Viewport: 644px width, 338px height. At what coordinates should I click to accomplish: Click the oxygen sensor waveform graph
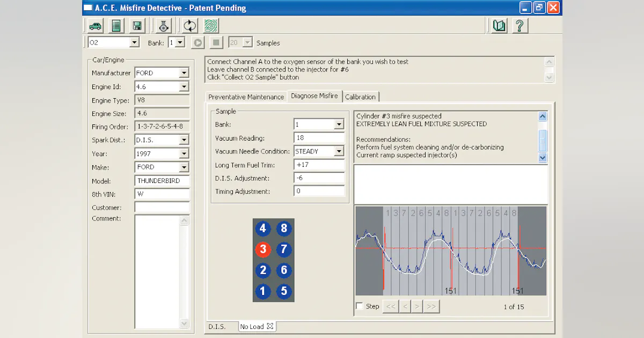click(451, 251)
